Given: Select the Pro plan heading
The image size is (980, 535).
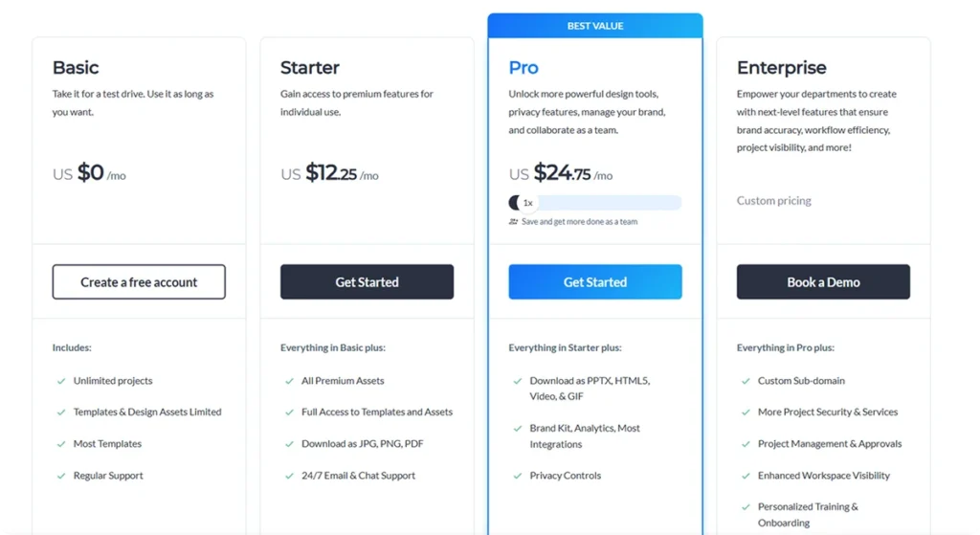Looking at the screenshot, I should [x=523, y=68].
